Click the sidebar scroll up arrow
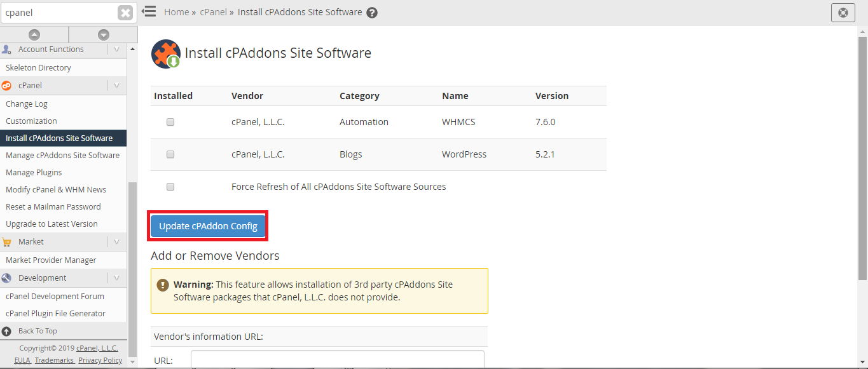 pos(132,48)
